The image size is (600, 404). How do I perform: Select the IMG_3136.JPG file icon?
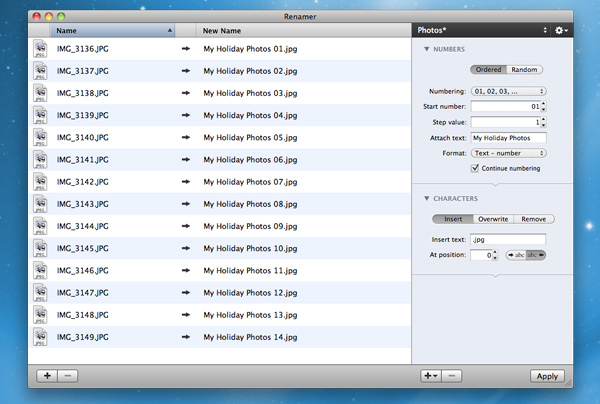coord(40,49)
